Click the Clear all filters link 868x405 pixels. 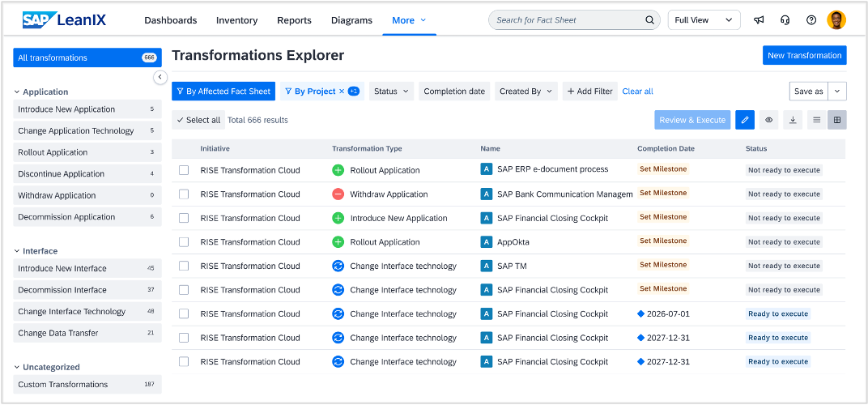[x=637, y=92]
